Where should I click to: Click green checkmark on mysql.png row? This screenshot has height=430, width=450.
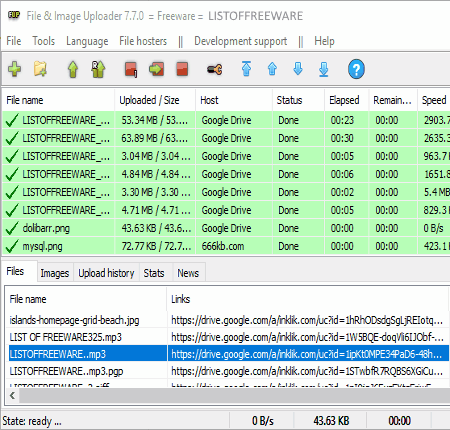[12, 246]
